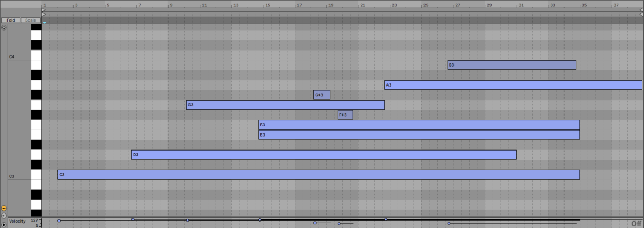This screenshot has height=228, width=644.
Task: Click bar 1 on the ruler
Action: click(45, 5)
